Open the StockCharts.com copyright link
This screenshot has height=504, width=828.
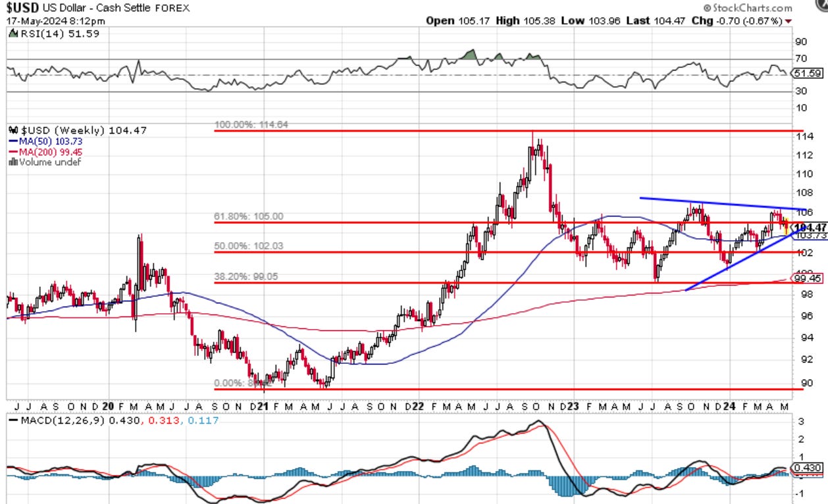pos(748,8)
